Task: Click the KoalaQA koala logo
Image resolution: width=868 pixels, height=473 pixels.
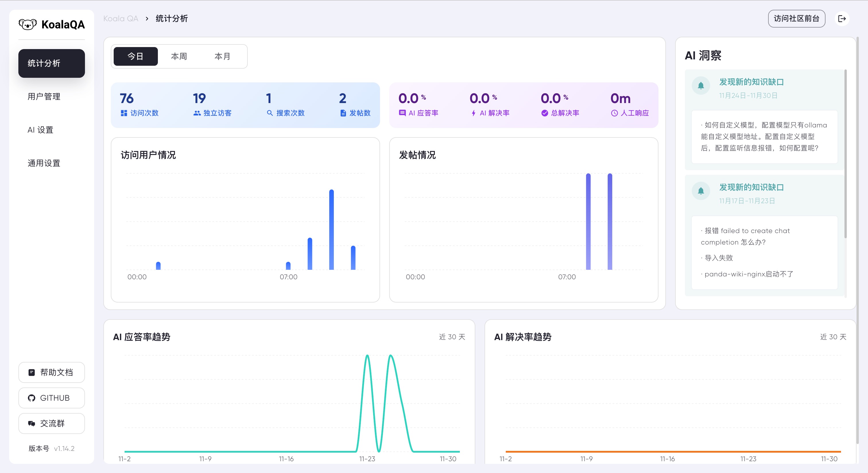Action: click(28, 24)
